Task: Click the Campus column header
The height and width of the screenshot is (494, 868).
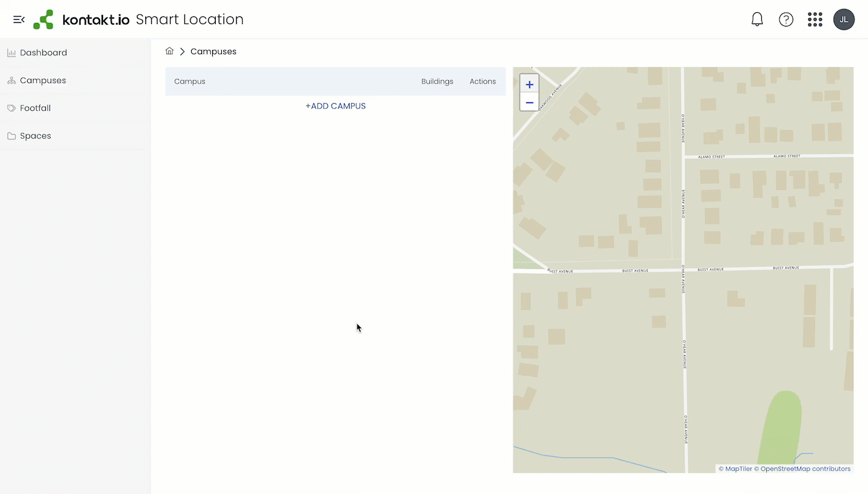Action: coord(190,81)
